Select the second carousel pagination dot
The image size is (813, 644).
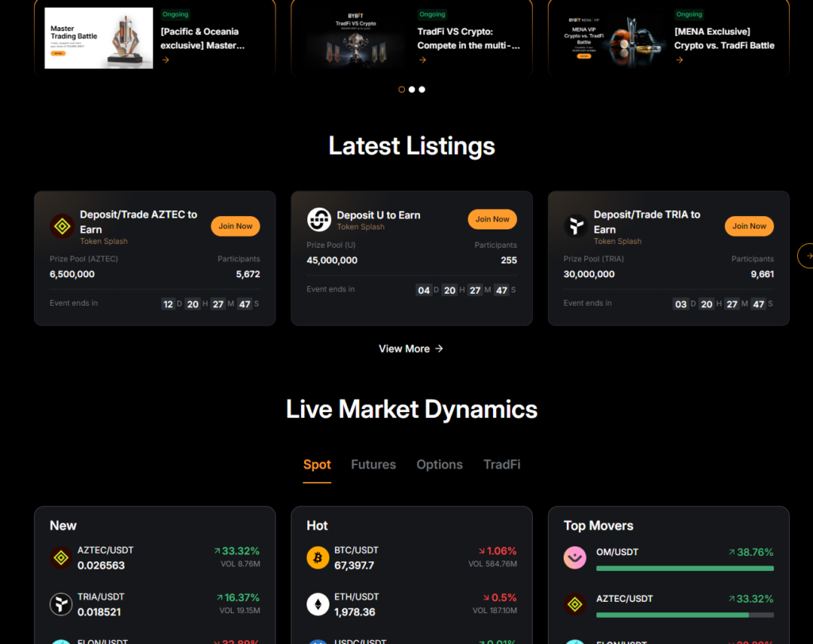pos(412,90)
